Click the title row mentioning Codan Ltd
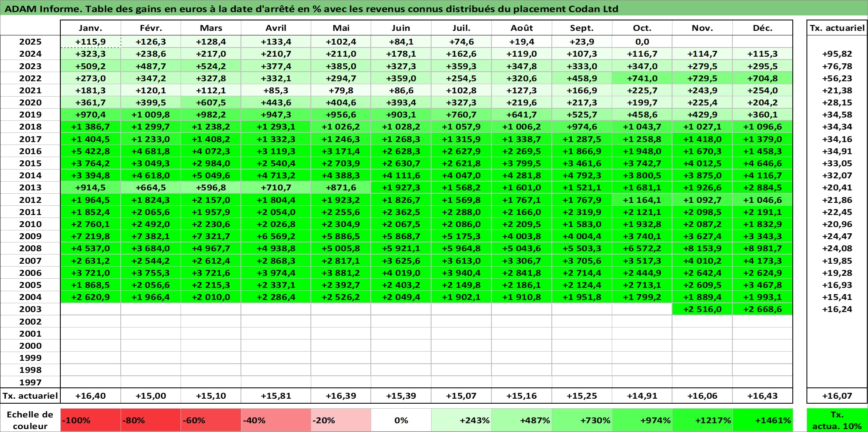Screen dimensions: 868x432 coord(434,8)
